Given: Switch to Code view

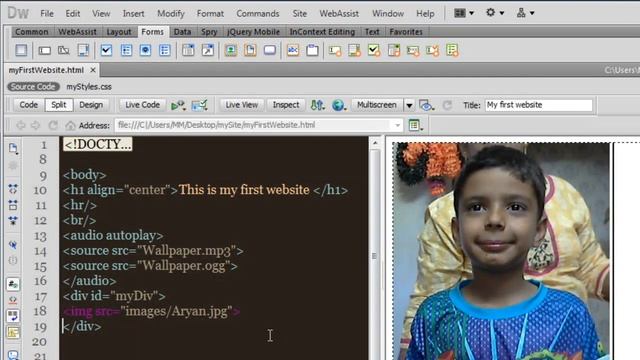Looking at the screenshot, I should tap(29, 105).
